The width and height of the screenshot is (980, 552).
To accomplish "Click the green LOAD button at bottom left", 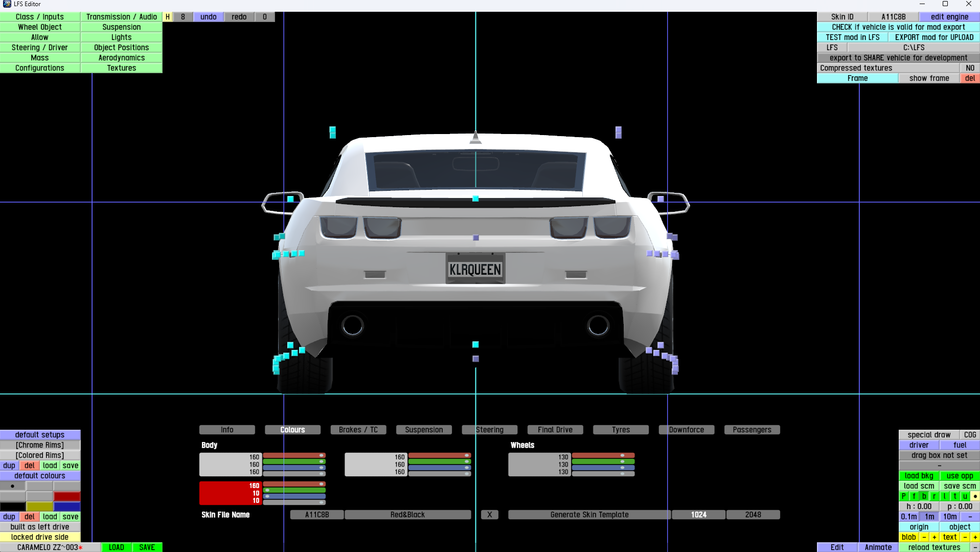I will 117,547.
